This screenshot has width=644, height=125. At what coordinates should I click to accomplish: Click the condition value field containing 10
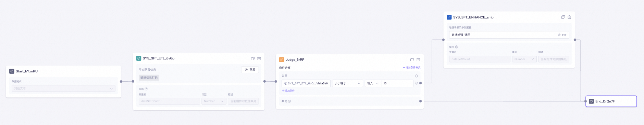tap(397, 83)
